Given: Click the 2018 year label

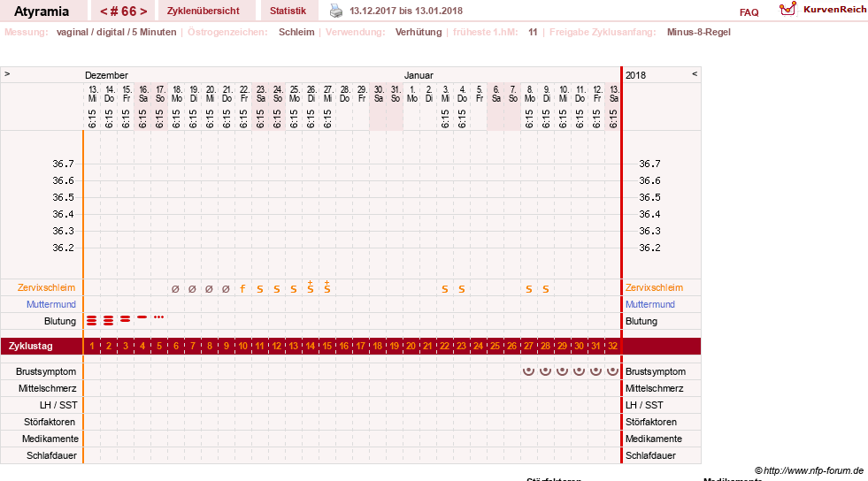Looking at the screenshot, I should (x=635, y=75).
